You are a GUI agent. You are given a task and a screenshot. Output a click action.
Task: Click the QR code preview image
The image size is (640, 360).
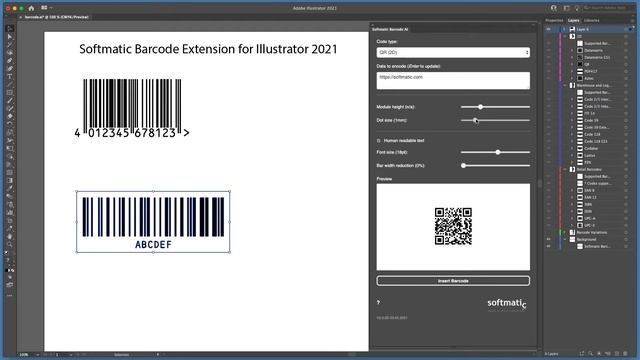(453, 226)
